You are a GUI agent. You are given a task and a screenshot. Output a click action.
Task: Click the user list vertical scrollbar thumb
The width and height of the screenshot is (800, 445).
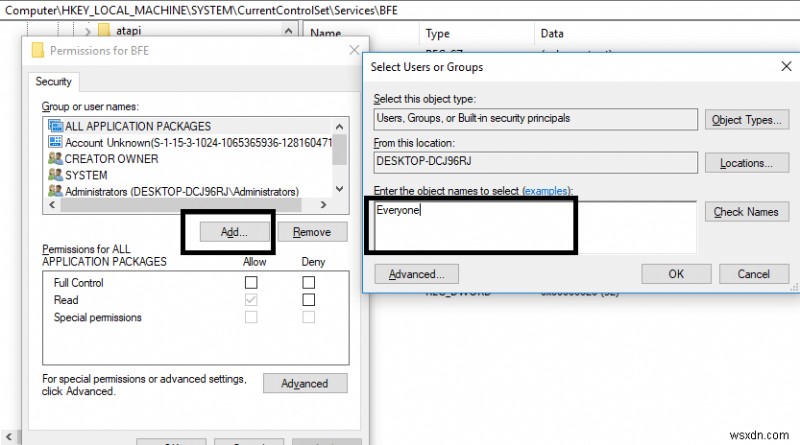[x=339, y=150]
